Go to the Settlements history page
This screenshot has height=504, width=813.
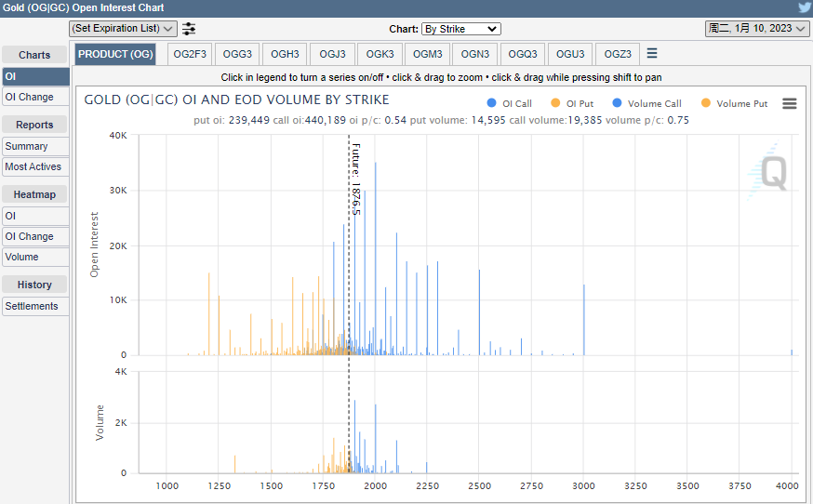coord(34,306)
